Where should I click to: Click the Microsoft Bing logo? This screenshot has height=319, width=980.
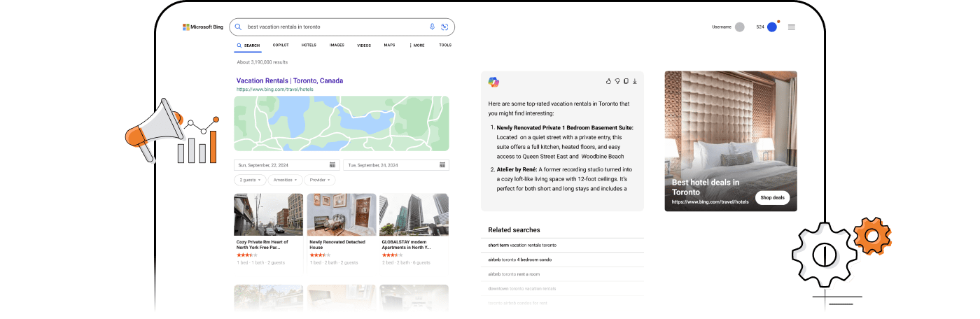(201, 27)
